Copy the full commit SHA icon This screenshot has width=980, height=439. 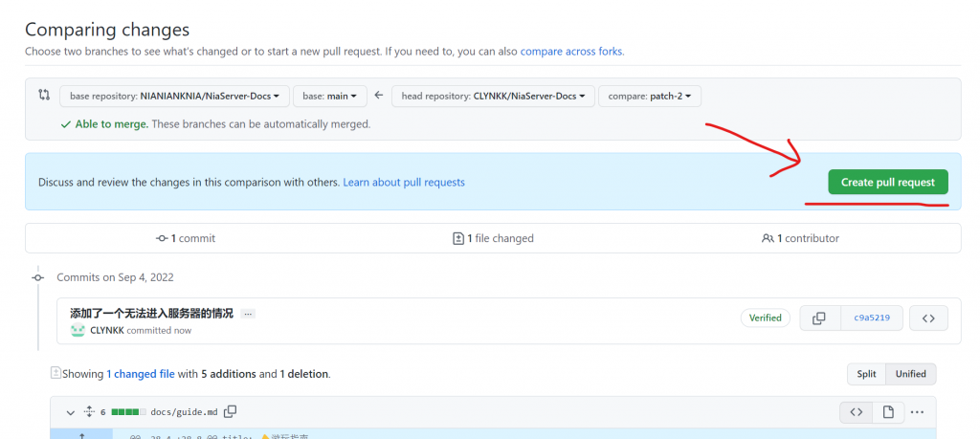(x=819, y=318)
